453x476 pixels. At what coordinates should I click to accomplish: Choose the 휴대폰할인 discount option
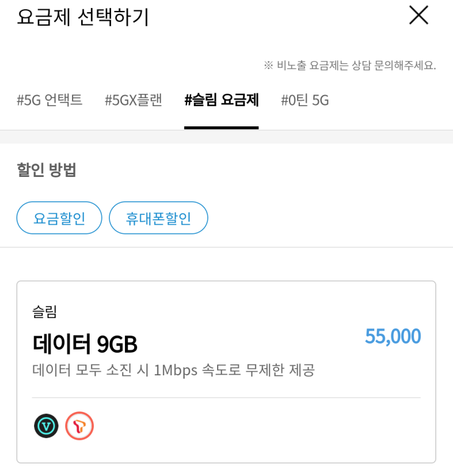pyautogui.click(x=159, y=218)
